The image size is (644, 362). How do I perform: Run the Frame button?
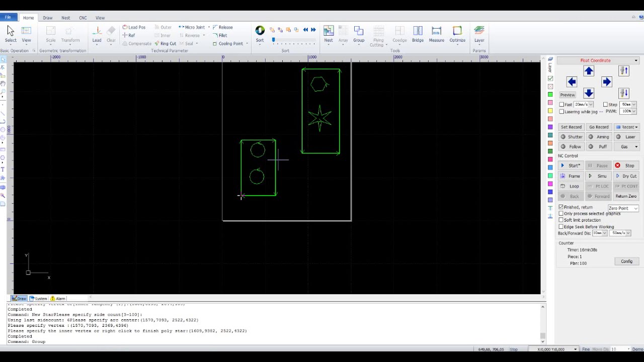[x=571, y=176]
